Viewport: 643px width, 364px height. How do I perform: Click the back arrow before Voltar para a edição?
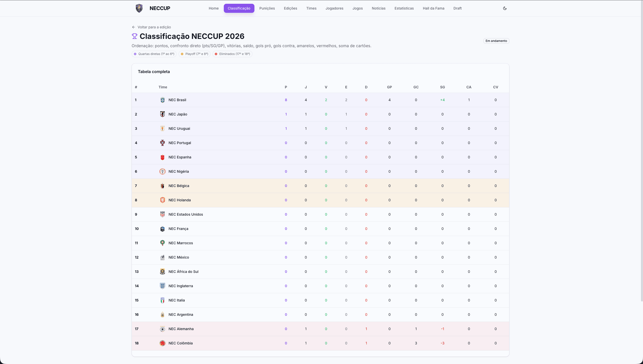coord(134,27)
